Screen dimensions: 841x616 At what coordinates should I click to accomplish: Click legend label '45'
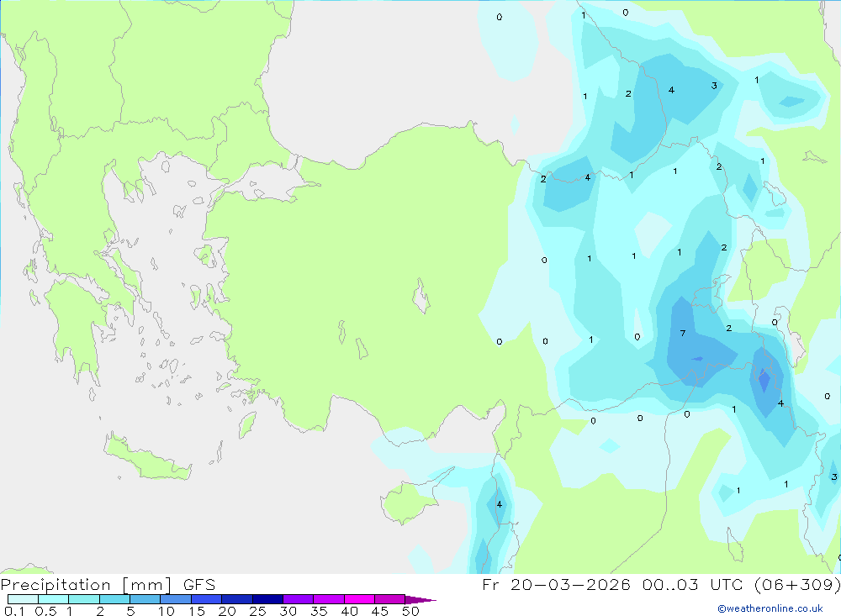tap(380, 611)
